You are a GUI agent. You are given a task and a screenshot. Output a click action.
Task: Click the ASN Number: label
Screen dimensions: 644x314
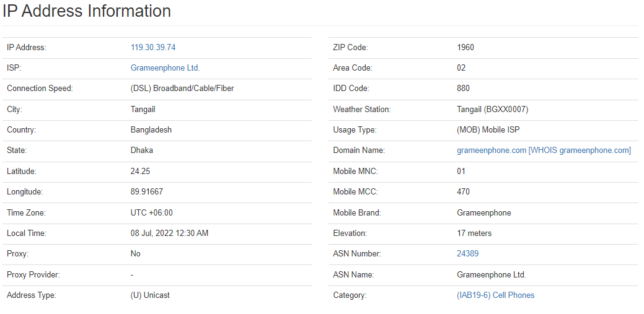click(357, 254)
